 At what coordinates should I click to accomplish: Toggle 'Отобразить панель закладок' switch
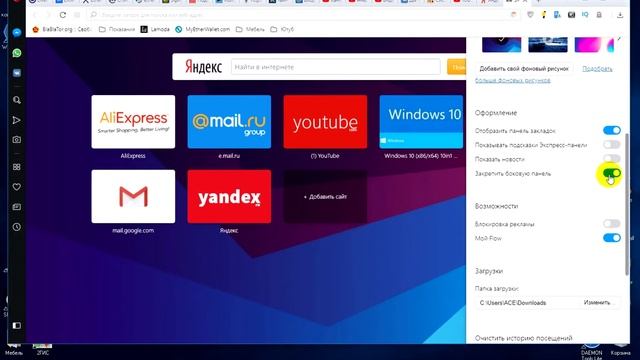pyautogui.click(x=611, y=130)
